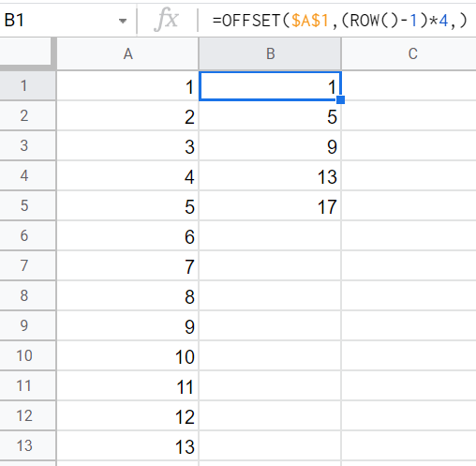Click cell A6 containing 6
Image resolution: width=476 pixels, height=466 pixels.
tap(127, 235)
